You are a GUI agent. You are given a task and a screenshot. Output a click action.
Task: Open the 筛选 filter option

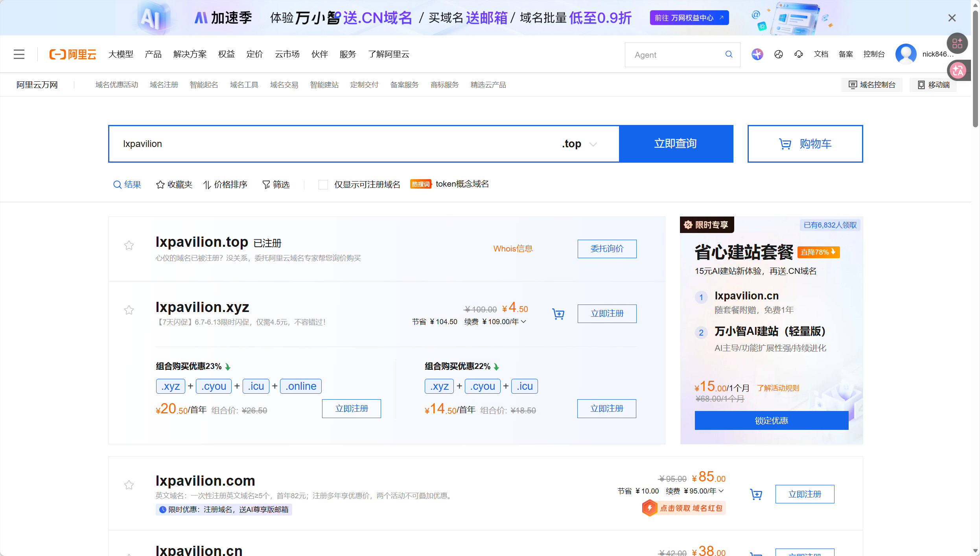click(x=276, y=185)
